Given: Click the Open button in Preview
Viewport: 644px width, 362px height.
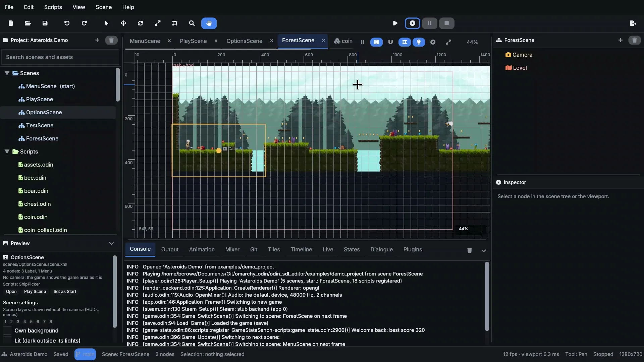Looking at the screenshot, I should (x=11, y=292).
